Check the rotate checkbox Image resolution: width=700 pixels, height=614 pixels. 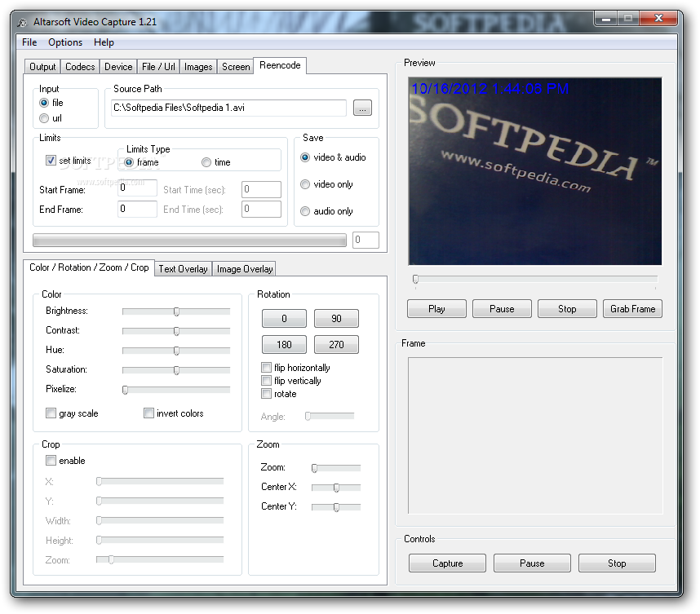pos(267,394)
